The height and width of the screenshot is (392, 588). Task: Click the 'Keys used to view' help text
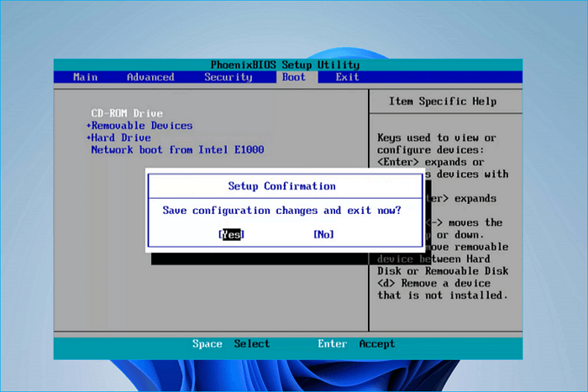(437, 138)
